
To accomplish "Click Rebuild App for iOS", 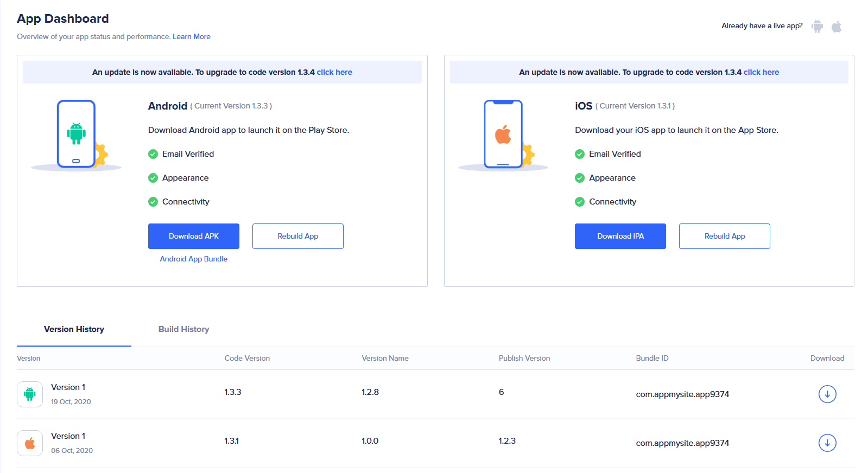I will pyautogui.click(x=725, y=236).
